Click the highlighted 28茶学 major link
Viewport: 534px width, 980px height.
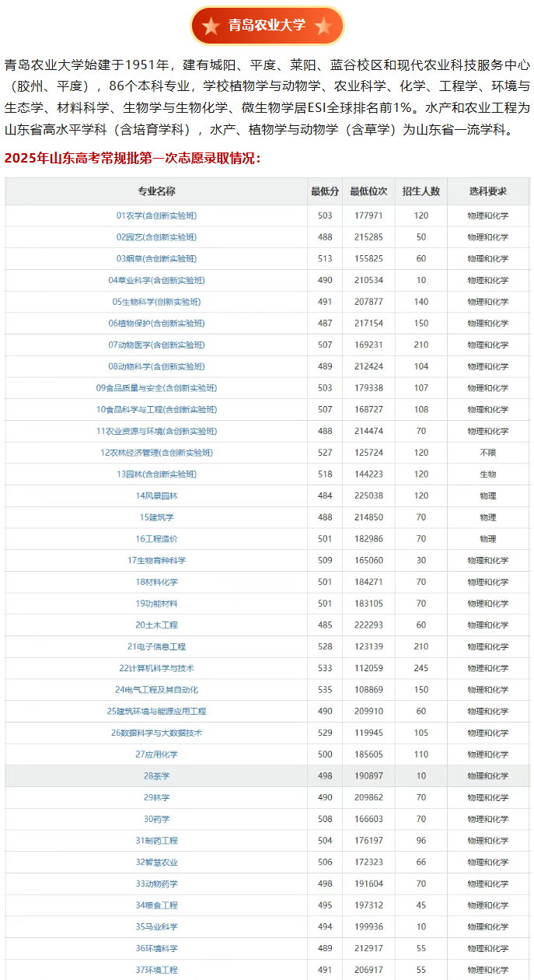coord(156,775)
